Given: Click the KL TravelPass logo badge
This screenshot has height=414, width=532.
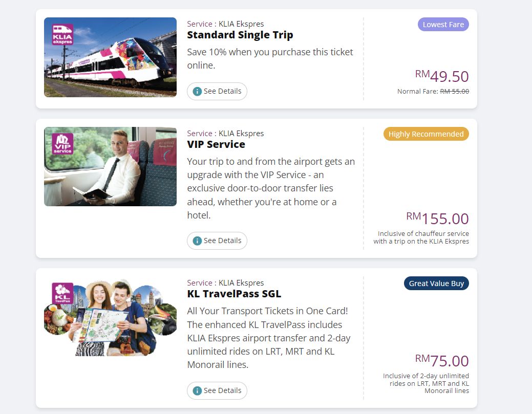Looking at the screenshot, I should [63, 293].
